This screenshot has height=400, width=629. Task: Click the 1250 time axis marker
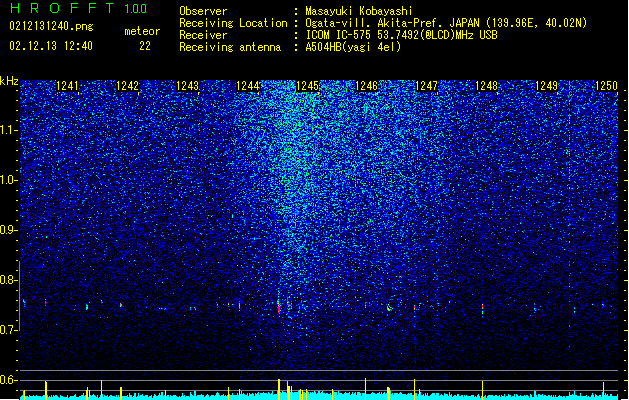[x=606, y=85]
